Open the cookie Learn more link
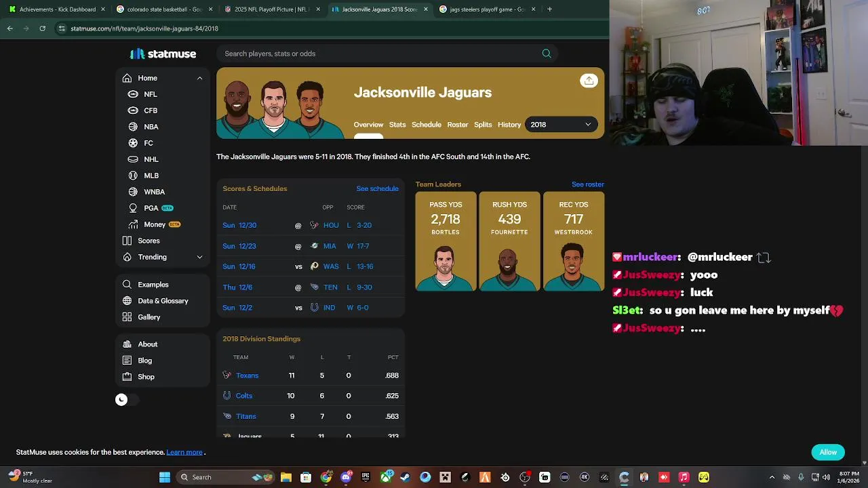The image size is (868, 488). click(184, 452)
